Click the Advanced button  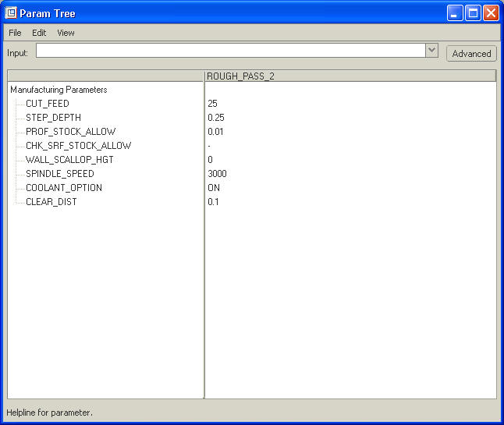(471, 53)
